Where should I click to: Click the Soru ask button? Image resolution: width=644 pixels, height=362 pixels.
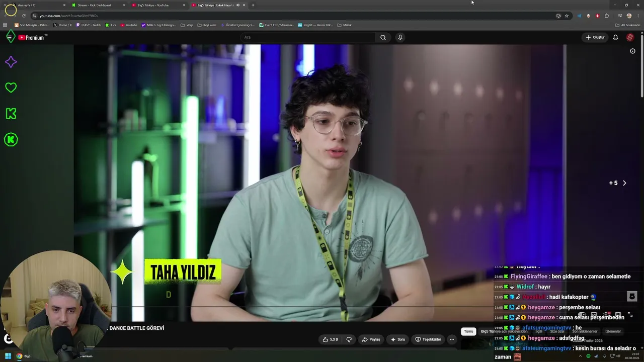397,339
